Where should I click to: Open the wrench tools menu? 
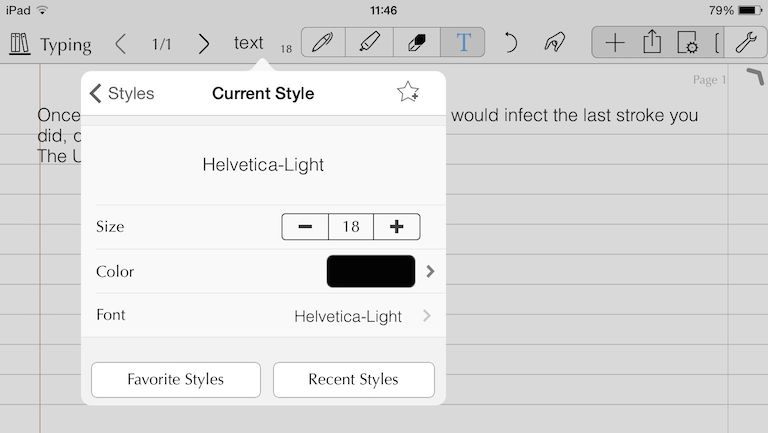tap(745, 43)
